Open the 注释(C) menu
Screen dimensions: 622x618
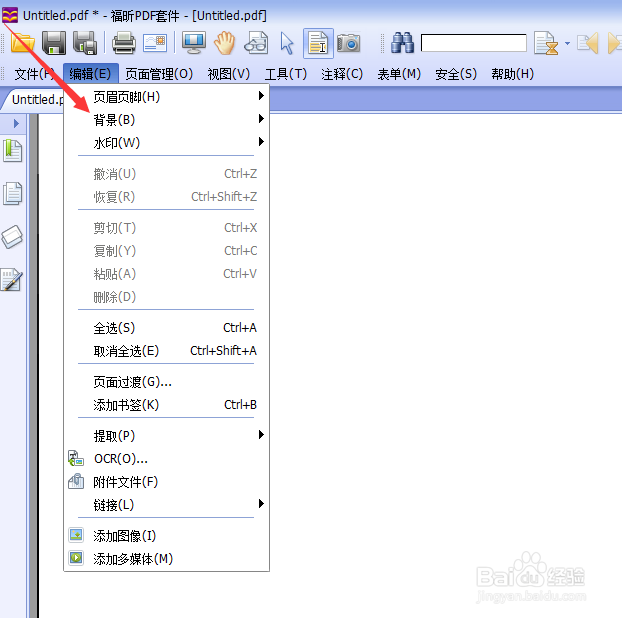click(x=342, y=74)
